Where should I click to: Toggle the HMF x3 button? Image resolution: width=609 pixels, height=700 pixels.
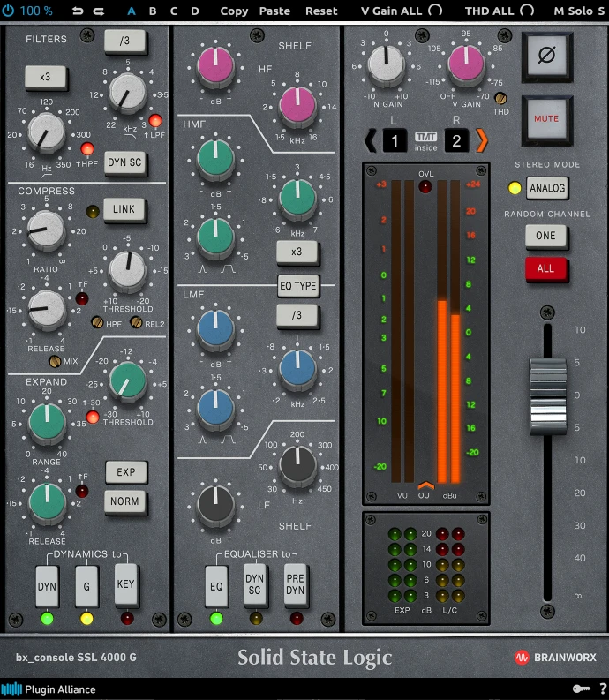pyautogui.click(x=297, y=252)
